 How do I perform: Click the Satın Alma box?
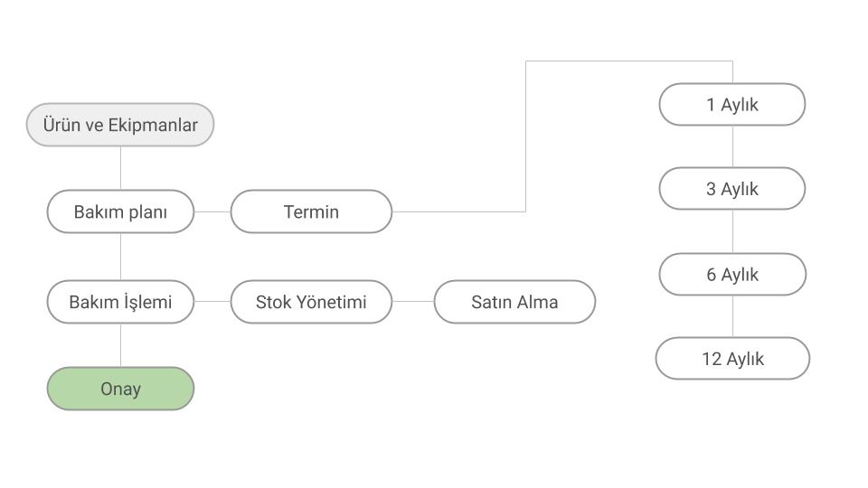(x=514, y=302)
